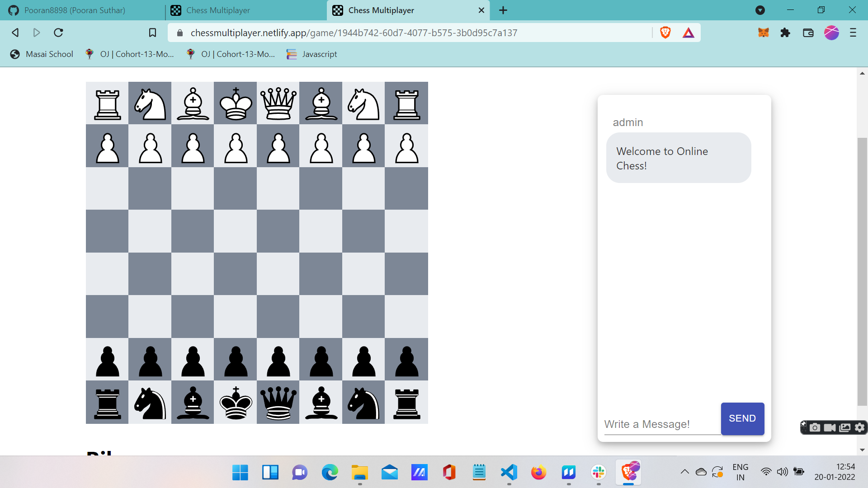Select the black king piece
Screen dimensions: 868x488
click(236, 403)
